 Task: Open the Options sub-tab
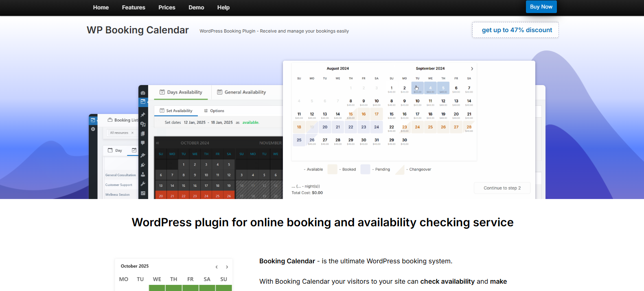(x=214, y=111)
